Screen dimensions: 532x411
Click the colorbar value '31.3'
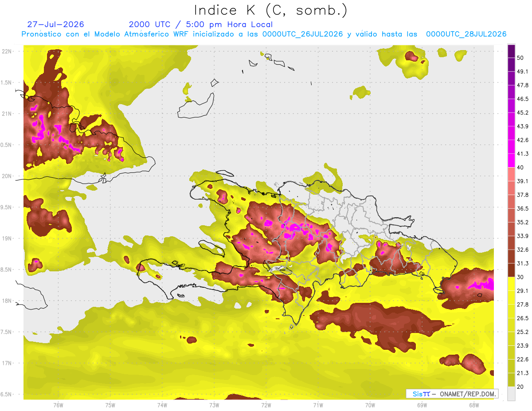522,263
